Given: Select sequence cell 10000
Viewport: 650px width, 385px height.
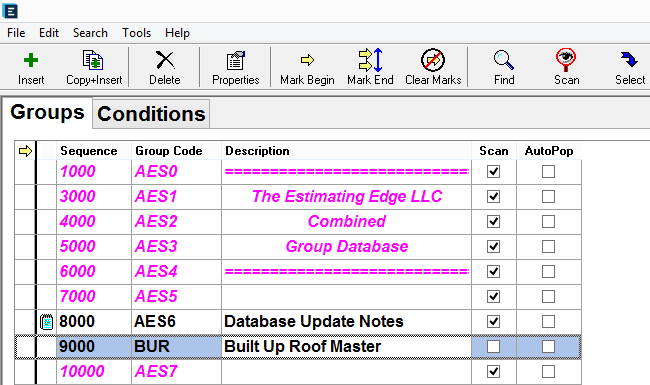Looking at the screenshot, I should tap(94, 371).
